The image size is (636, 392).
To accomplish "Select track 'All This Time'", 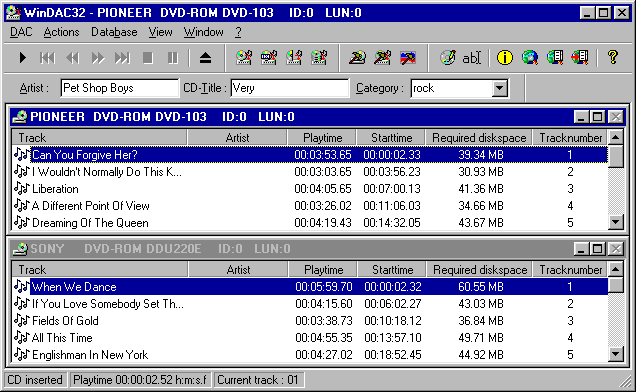I will coord(62,338).
